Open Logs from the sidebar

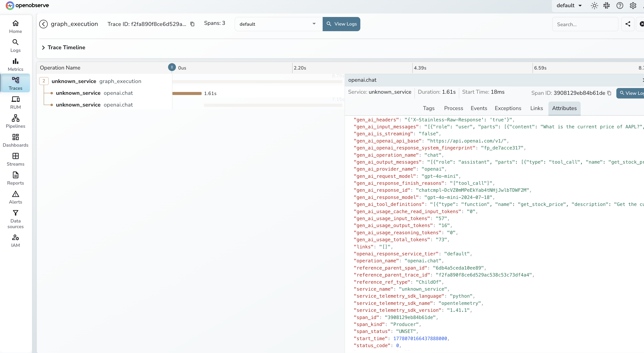click(15, 46)
